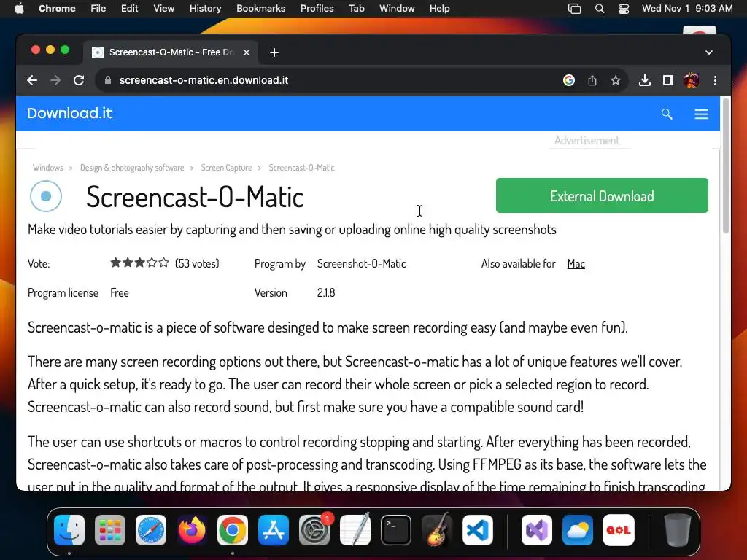The image size is (747, 560).
Task: Open System Settings from the Dock
Action: pyautogui.click(x=314, y=529)
